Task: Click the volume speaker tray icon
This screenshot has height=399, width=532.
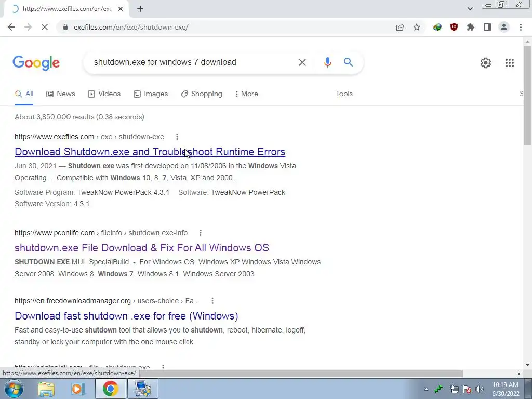Action: click(x=479, y=389)
